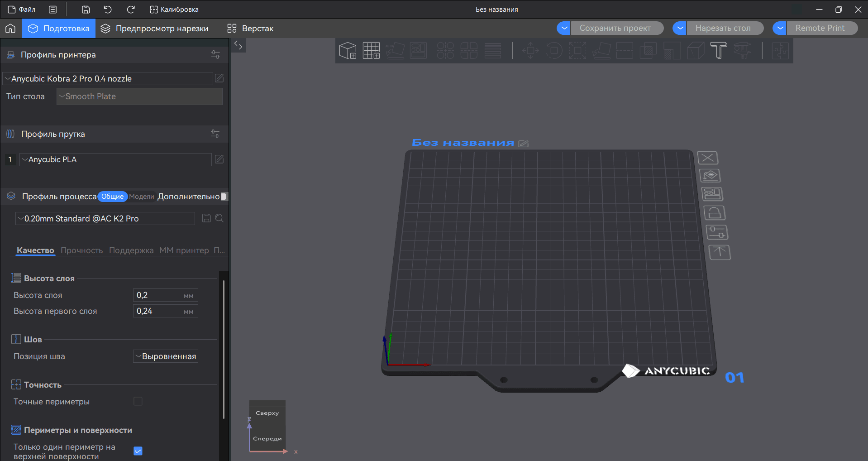Image resolution: width=868 pixels, height=461 pixels.
Task: Open the 0.20mm Standard process profile dropdown
Action: click(x=105, y=219)
